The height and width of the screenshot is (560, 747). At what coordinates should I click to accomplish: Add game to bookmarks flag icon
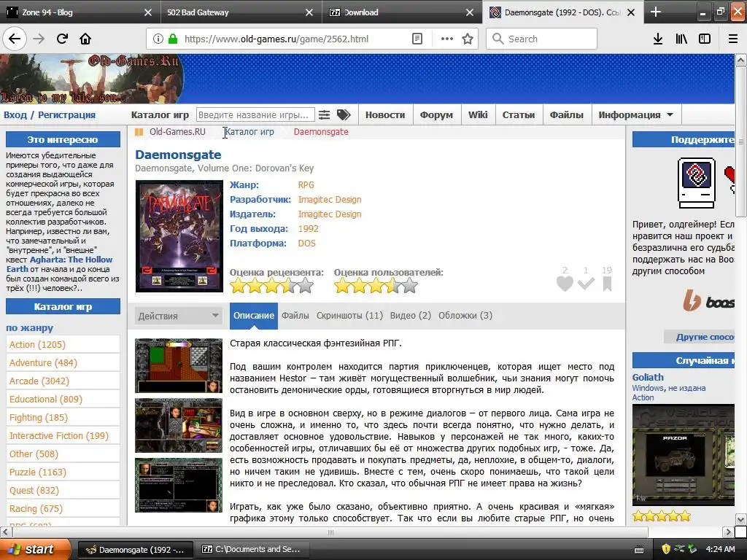607,284
